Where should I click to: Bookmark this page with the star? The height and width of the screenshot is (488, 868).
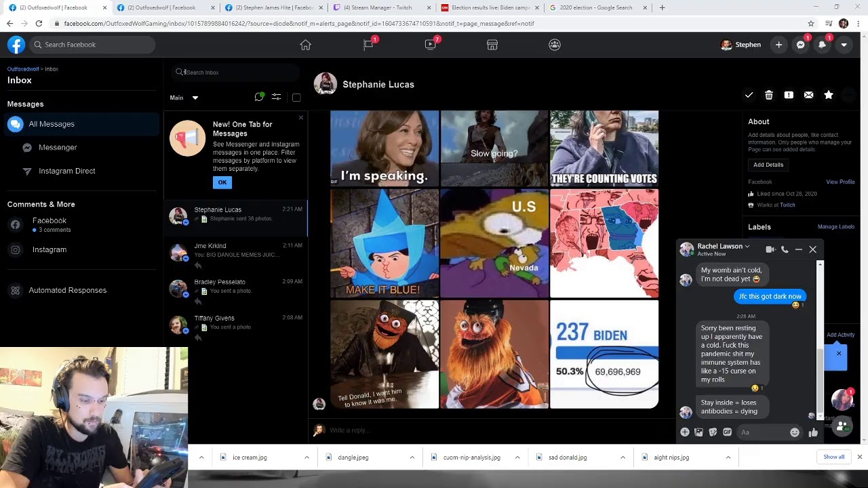point(811,23)
